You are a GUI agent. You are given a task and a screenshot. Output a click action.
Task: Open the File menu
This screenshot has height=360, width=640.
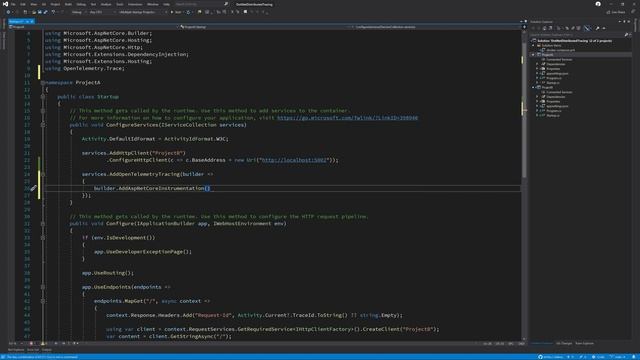pyautogui.click(x=13, y=4)
